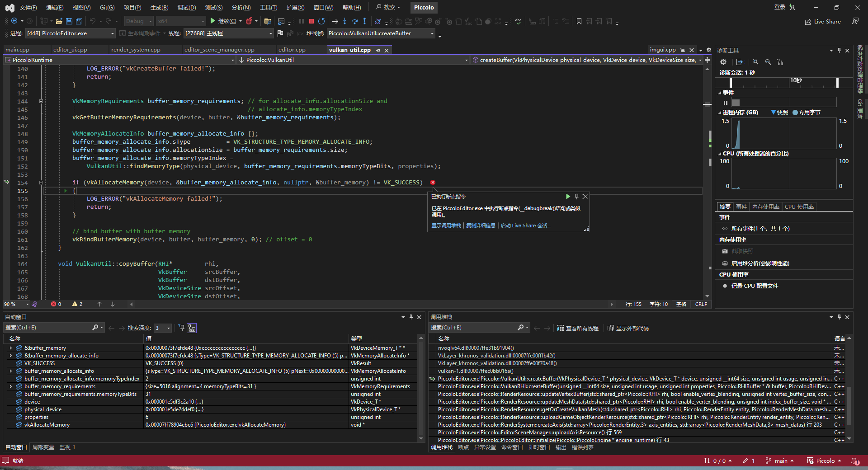This screenshot has height=470, width=868.
Task: Click the diagnostics output export icon
Action: (x=739, y=62)
